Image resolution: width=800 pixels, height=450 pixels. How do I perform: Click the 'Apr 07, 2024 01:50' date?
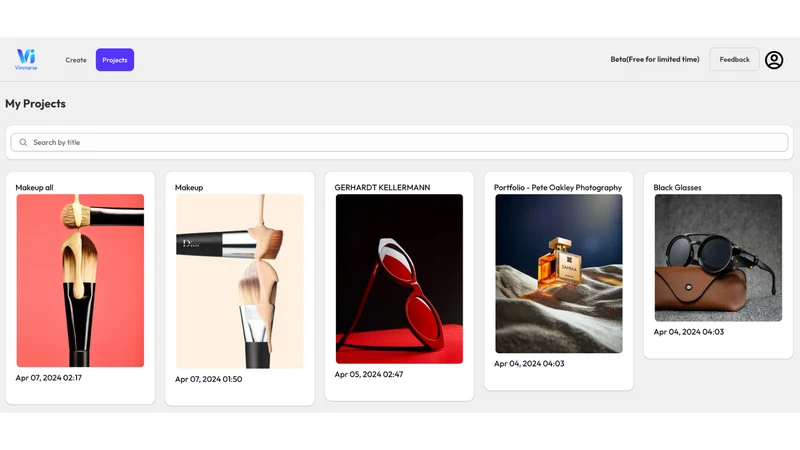point(208,379)
